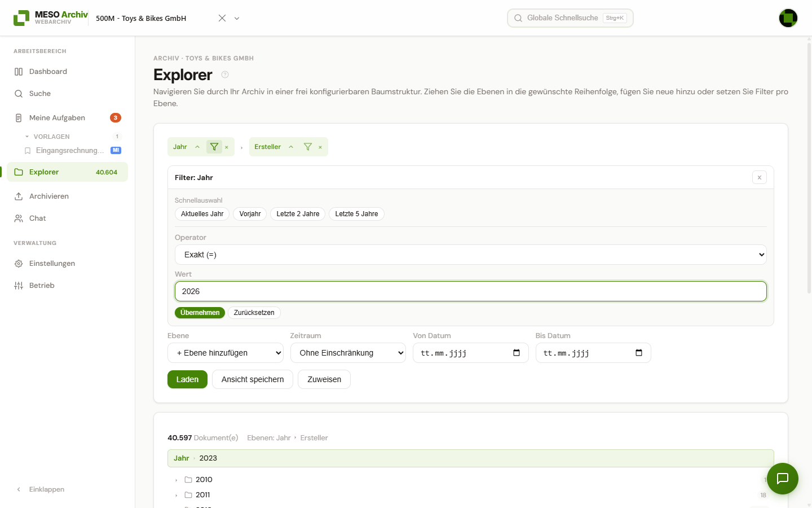
Task: Open Chat from the sidebar
Action: 68,218
